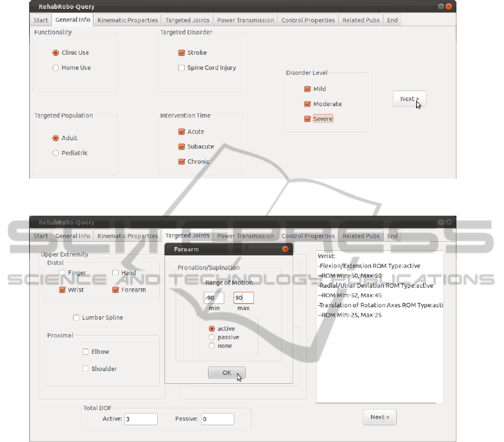Choose none for range of motion type
Image resolution: width=504 pixels, height=442 pixels.
211,345
